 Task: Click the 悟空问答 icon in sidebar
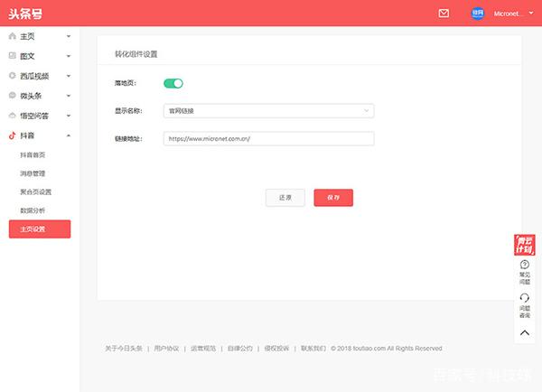point(12,116)
